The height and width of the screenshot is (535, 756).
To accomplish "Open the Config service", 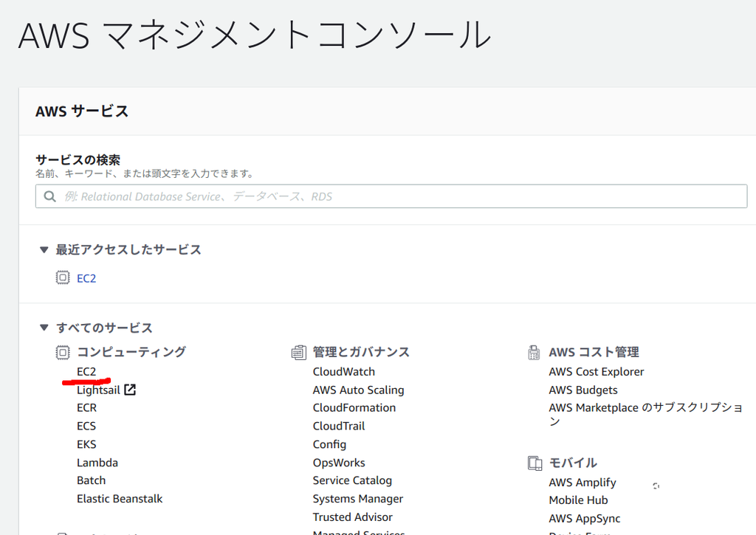I will click(x=329, y=444).
